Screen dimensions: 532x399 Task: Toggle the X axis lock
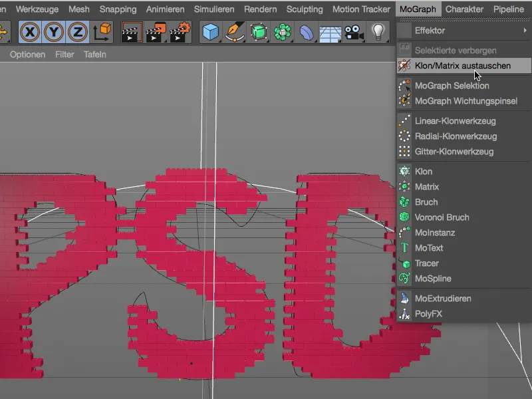click(x=30, y=31)
